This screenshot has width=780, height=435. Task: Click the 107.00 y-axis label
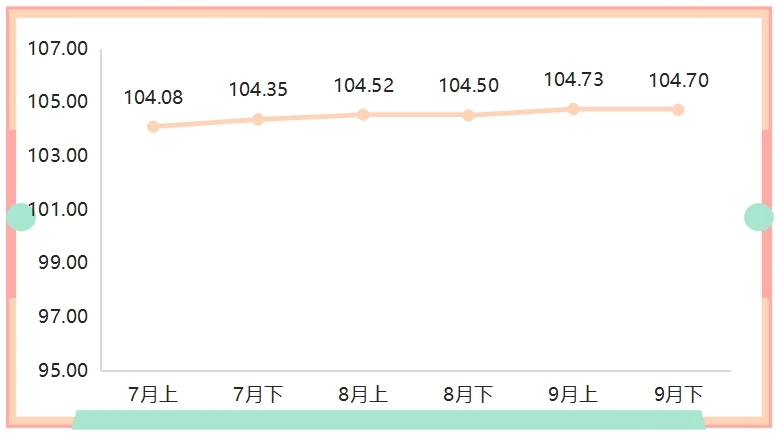tap(58, 49)
